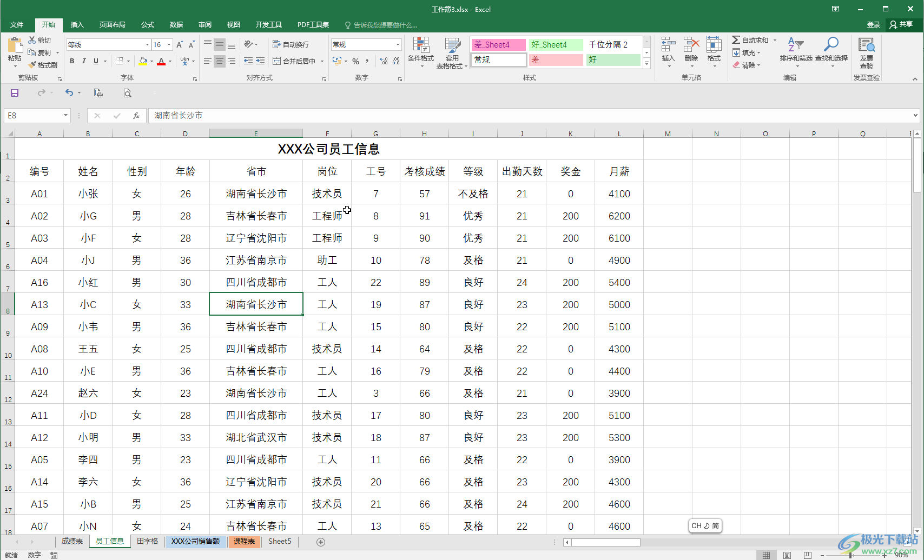Click the Format Painter brush icon
Viewport: 924px width, 560px height.
click(32, 65)
